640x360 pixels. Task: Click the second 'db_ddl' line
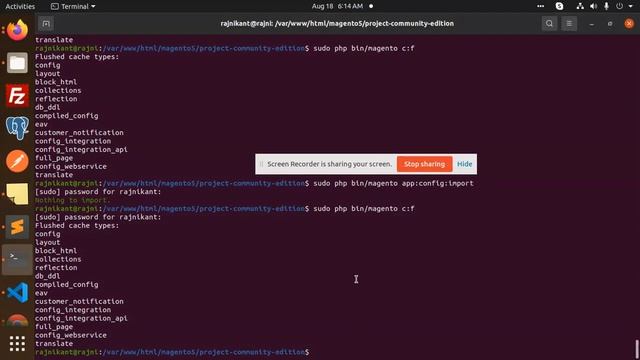[x=47, y=276]
